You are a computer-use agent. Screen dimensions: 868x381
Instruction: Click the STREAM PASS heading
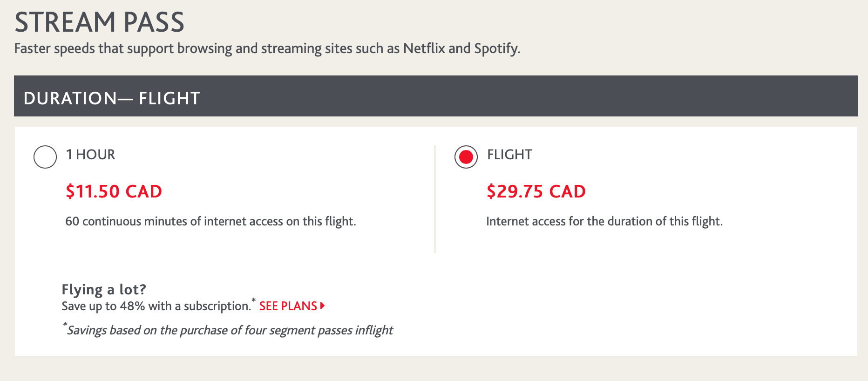point(100,22)
